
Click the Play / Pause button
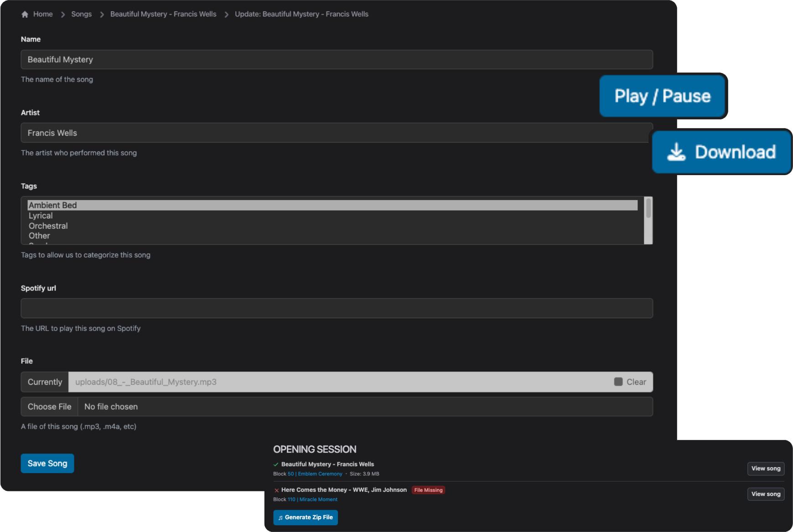pyautogui.click(x=663, y=96)
